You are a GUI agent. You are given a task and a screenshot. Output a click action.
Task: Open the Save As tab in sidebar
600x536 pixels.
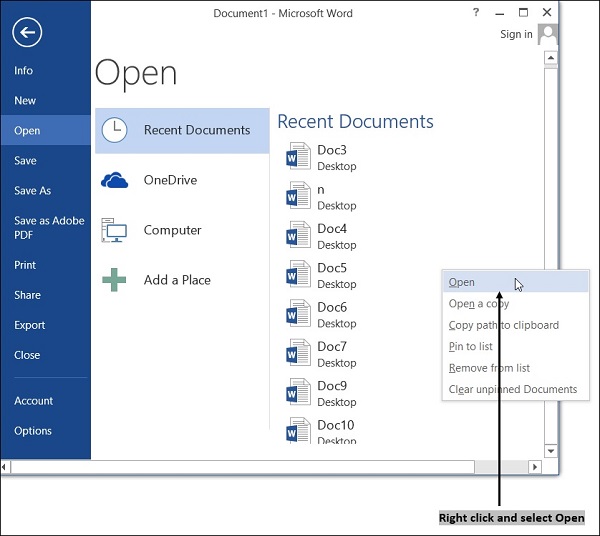coord(32,191)
